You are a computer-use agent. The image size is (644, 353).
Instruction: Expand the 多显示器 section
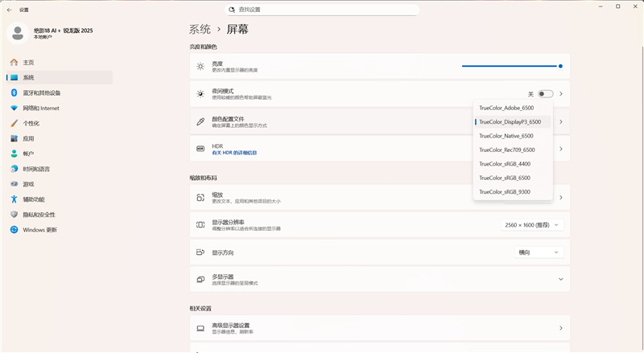click(x=560, y=279)
